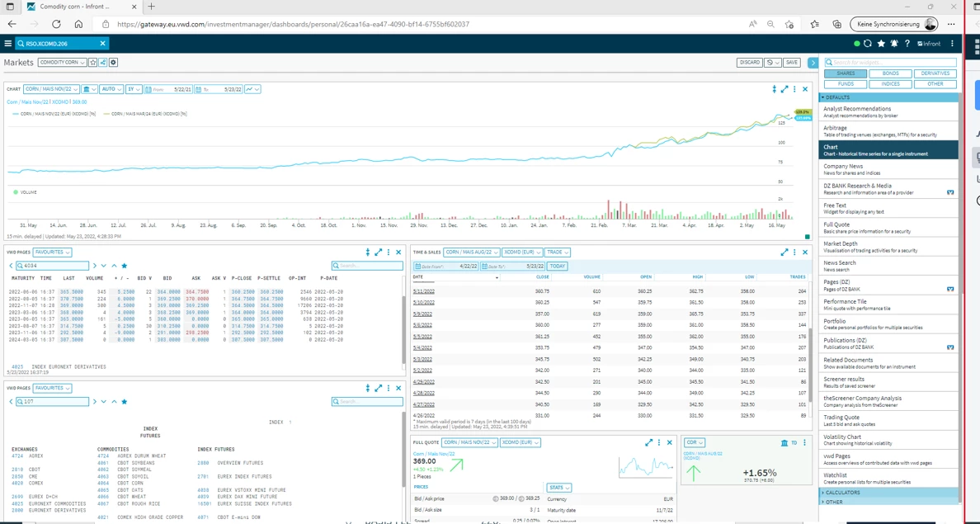Open the exchange bank icon dropdown in chart
Viewport: 980px width, 524px height.
coord(89,89)
